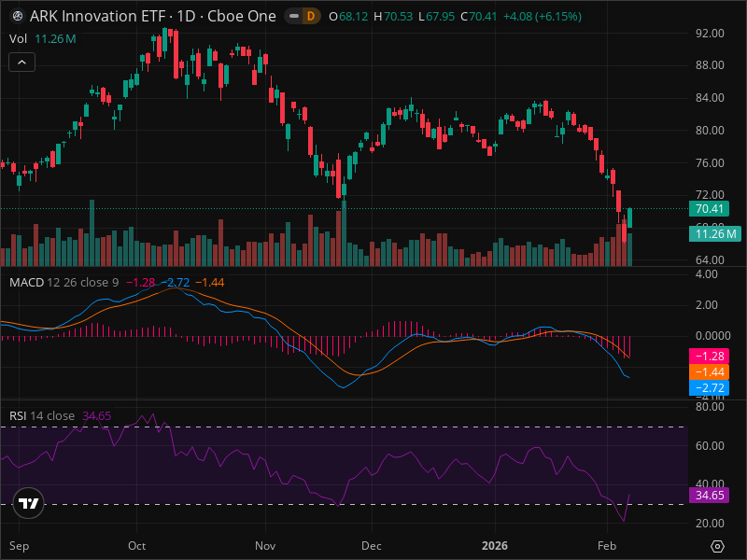This screenshot has width=747, height=560.
Task: Select the Vol indicator legend label
Action: point(18,39)
